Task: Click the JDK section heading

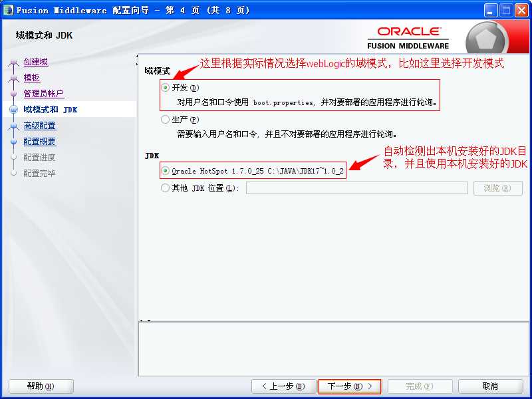Action: [x=152, y=156]
